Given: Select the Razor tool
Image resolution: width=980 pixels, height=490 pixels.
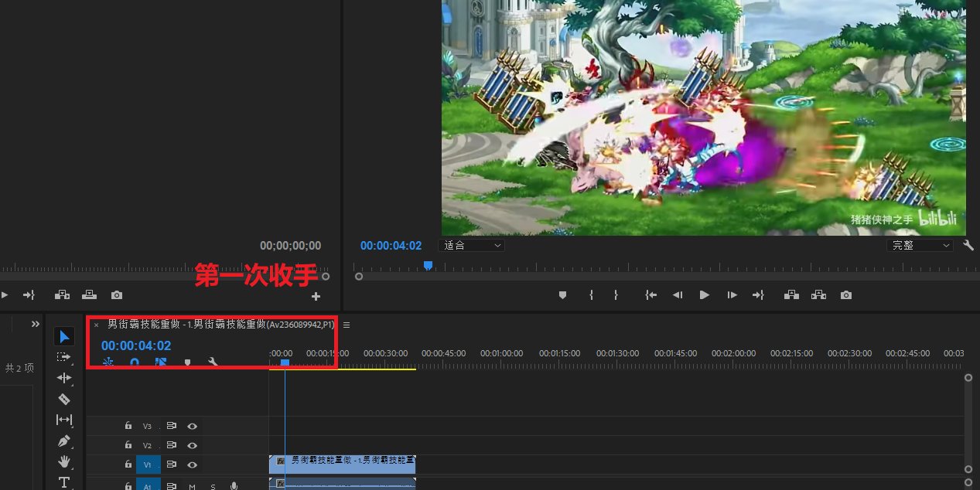Looking at the screenshot, I should click(64, 399).
